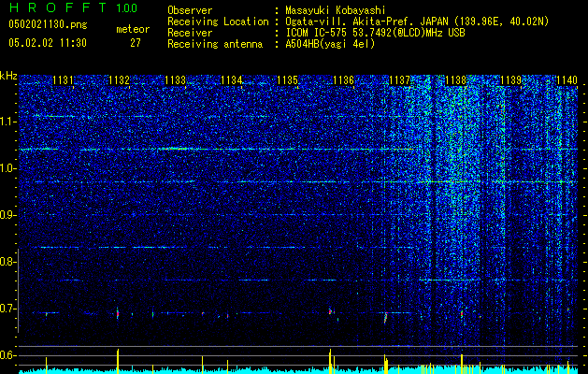The image size is (588, 374).
Task: Click the 1137 time marker
Action: tap(400, 79)
